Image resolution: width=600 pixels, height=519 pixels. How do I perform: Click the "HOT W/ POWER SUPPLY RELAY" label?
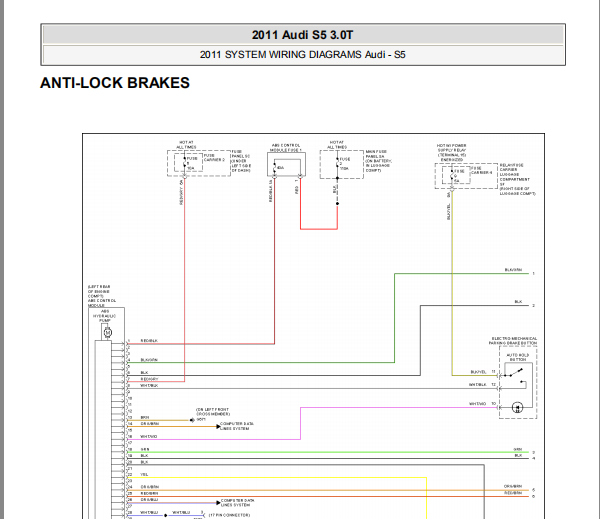(x=452, y=153)
